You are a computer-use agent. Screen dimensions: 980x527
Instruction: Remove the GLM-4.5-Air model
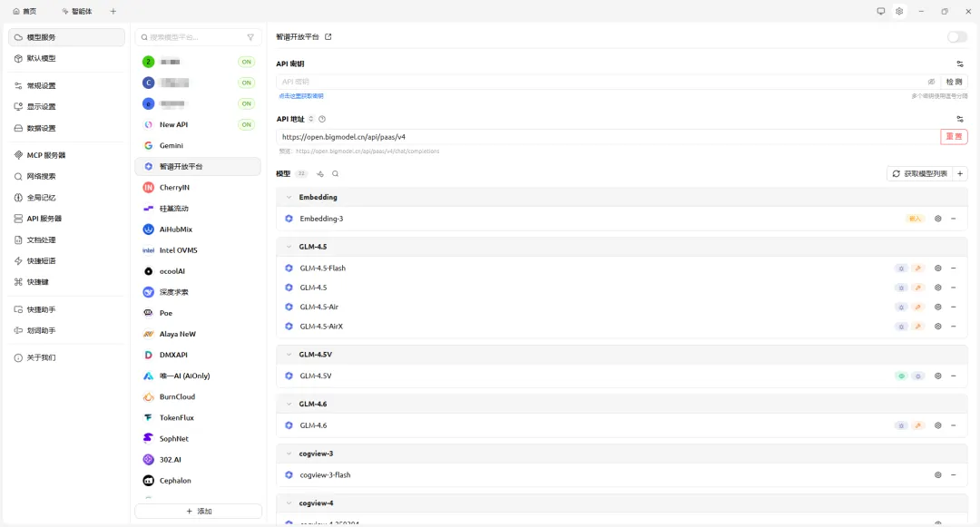coord(954,307)
